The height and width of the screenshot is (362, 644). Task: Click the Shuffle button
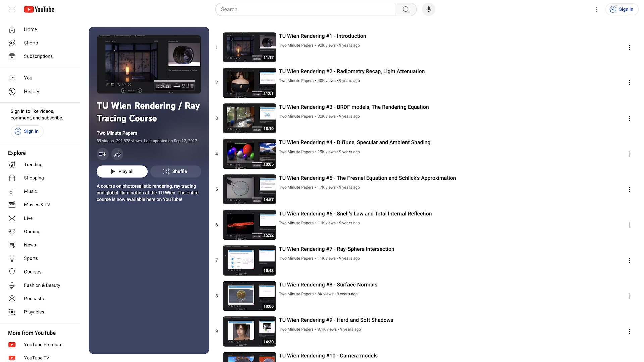(x=176, y=171)
